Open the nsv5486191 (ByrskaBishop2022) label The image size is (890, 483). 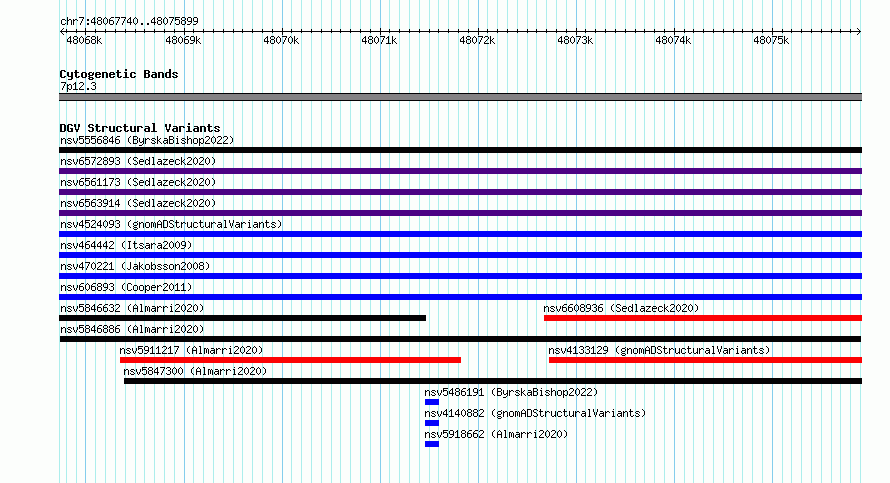511,392
